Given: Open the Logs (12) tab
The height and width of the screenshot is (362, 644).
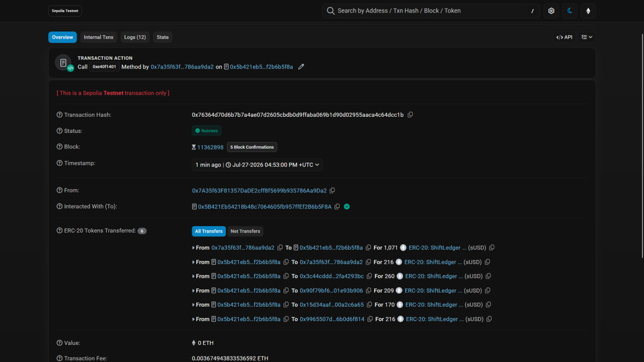Looking at the screenshot, I should (x=135, y=37).
